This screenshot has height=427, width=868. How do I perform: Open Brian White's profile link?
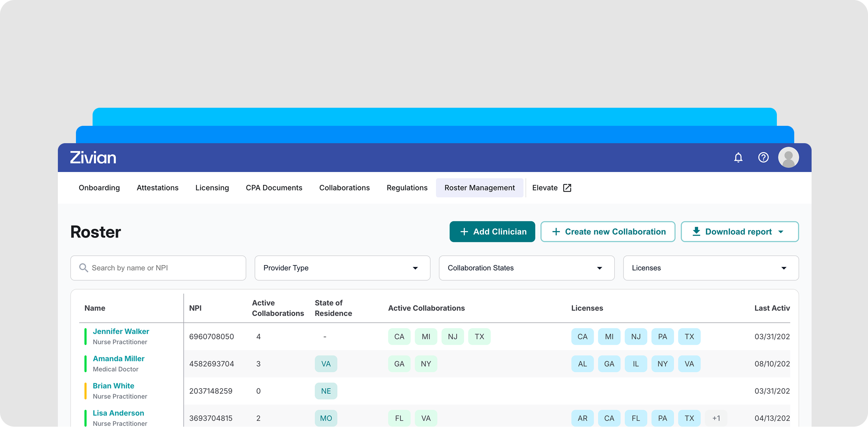[114, 386]
